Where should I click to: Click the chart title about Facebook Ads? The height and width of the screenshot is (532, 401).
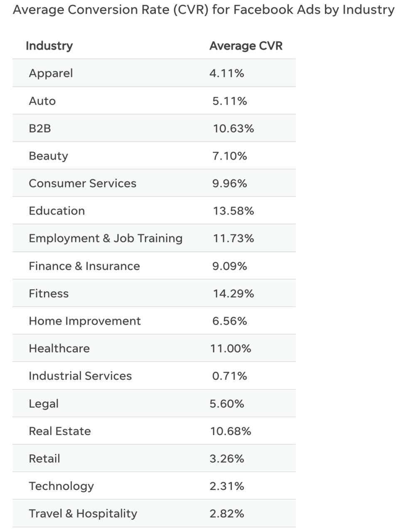[x=204, y=10]
